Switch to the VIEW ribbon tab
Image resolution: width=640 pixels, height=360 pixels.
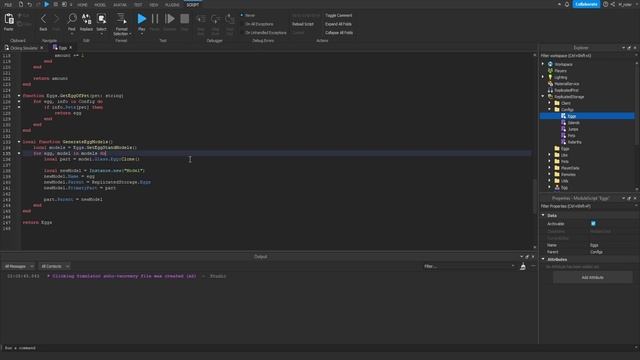[x=153, y=5]
